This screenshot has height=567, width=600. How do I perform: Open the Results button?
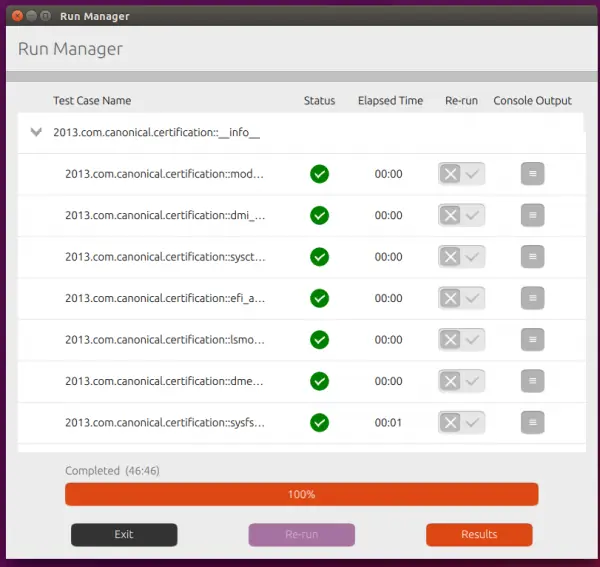coord(479,534)
